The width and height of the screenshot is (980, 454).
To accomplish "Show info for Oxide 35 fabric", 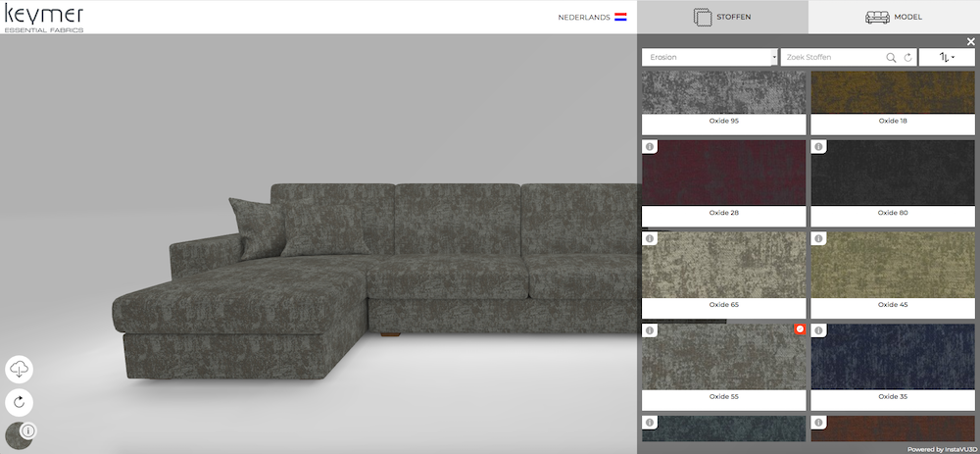I will 818,330.
